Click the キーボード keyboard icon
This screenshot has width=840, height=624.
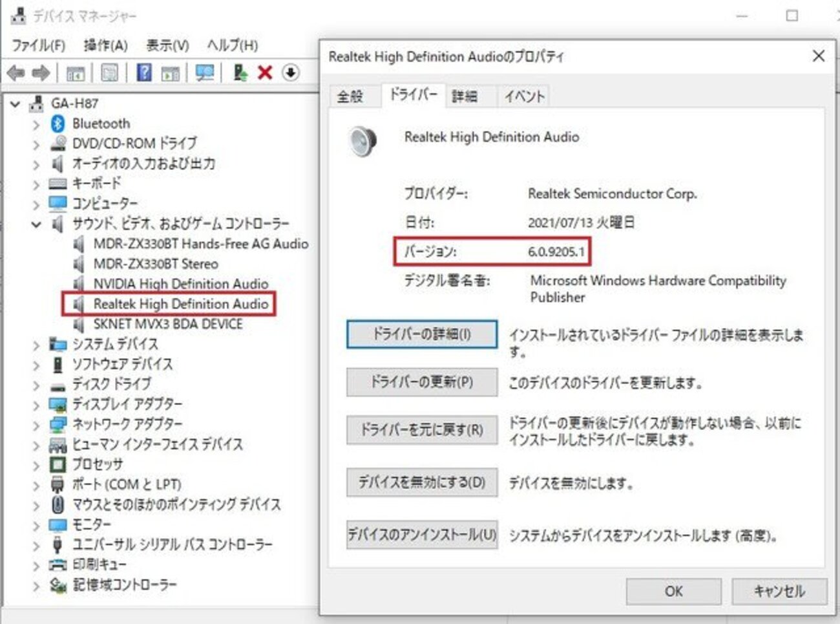click(x=58, y=184)
